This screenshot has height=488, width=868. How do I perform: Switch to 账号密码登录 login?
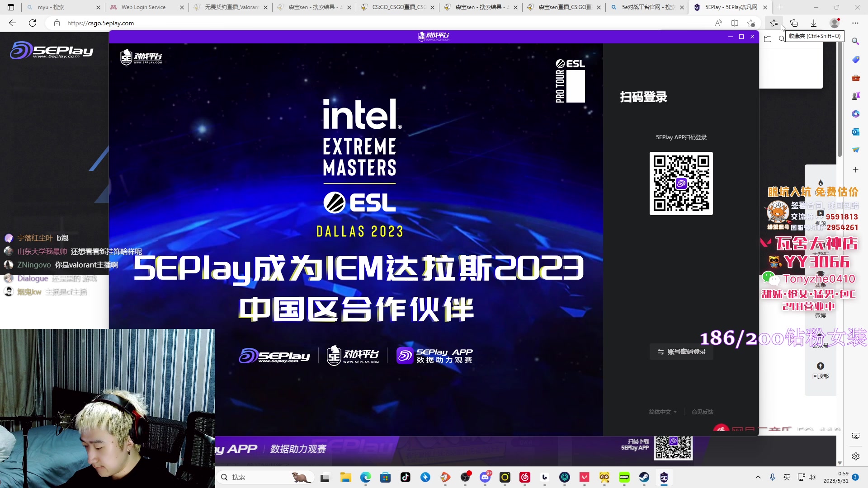click(682, 352)
